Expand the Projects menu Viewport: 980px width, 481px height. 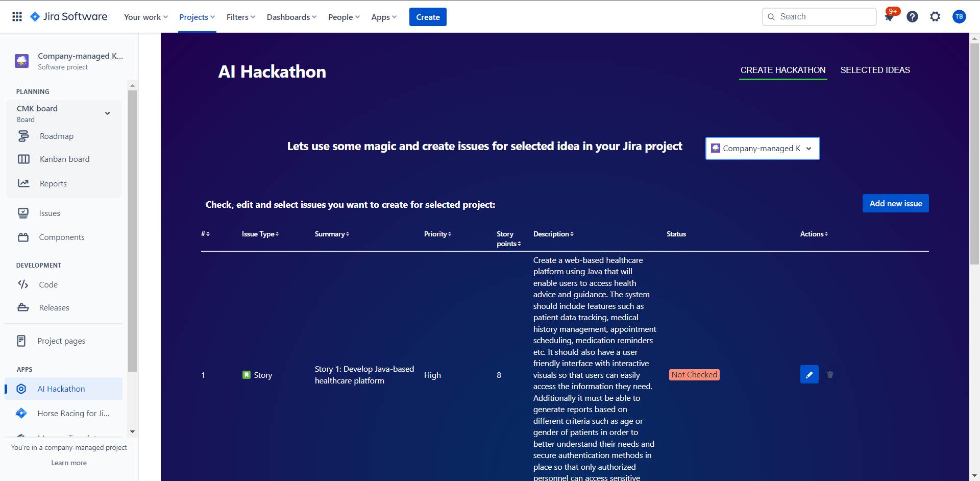click(197, 17)
